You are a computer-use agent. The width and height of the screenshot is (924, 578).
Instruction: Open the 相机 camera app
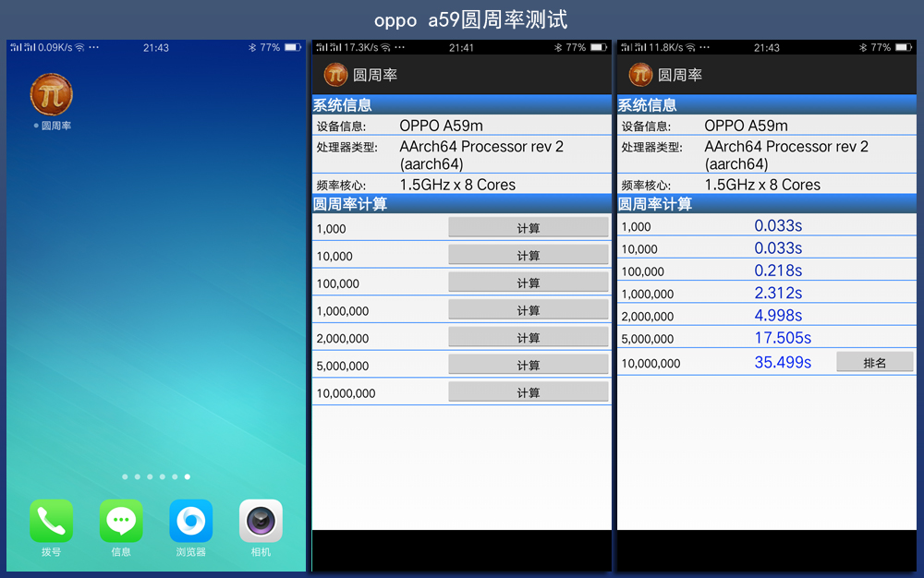pos(260,521)
